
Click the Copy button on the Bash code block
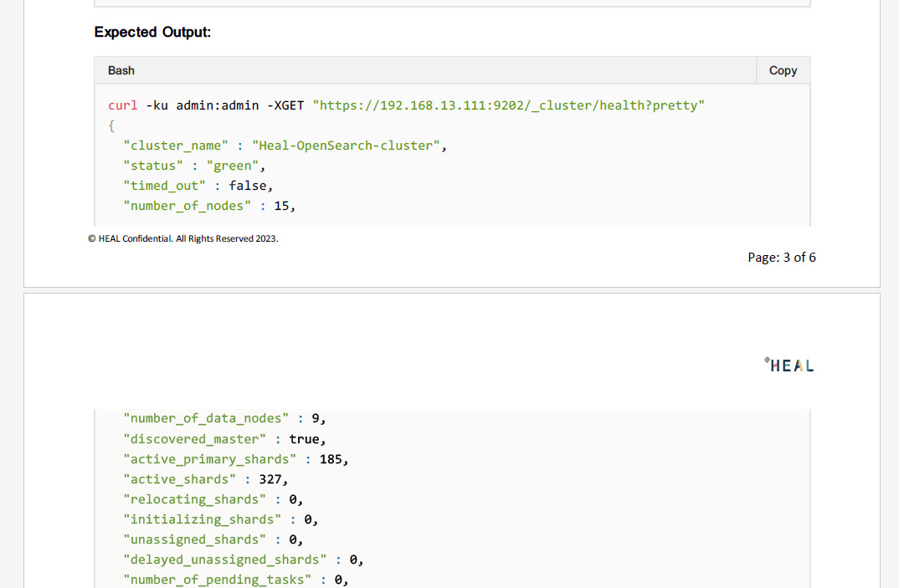point(782,70)
